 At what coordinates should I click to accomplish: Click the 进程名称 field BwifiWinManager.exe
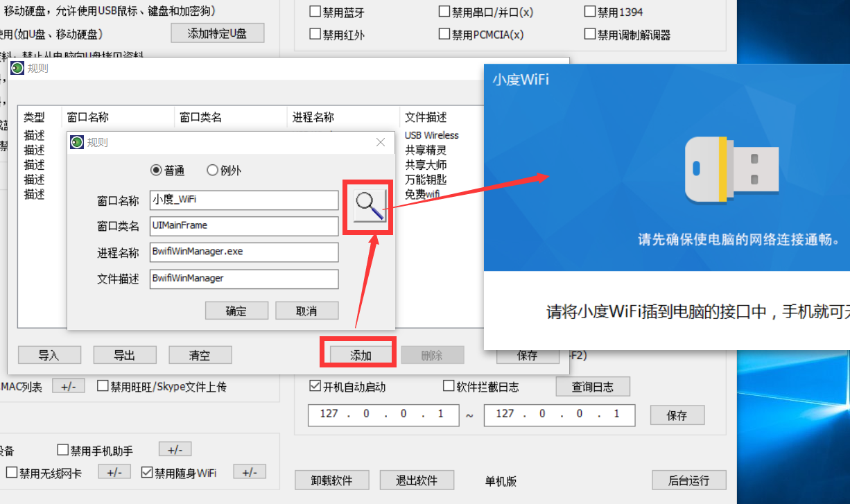coord(244,252)
